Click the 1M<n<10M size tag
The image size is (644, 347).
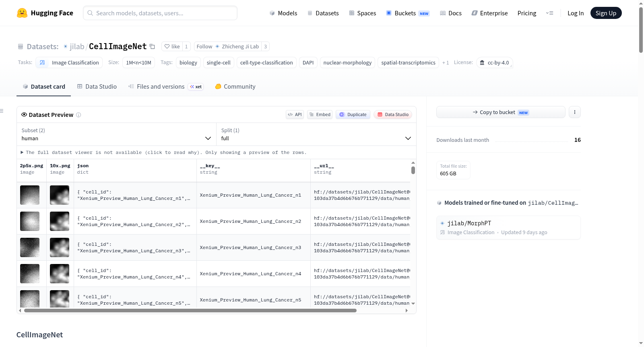coord(138,62)
